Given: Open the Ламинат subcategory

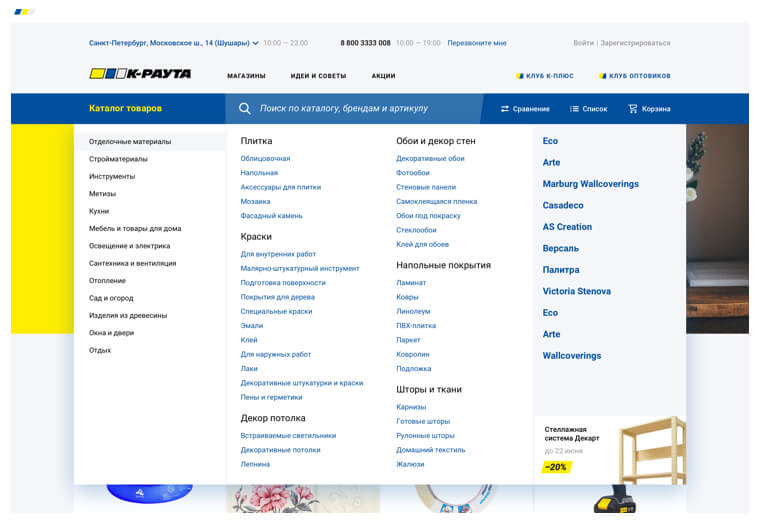Looking at the screenshot, I should point(411,283).
